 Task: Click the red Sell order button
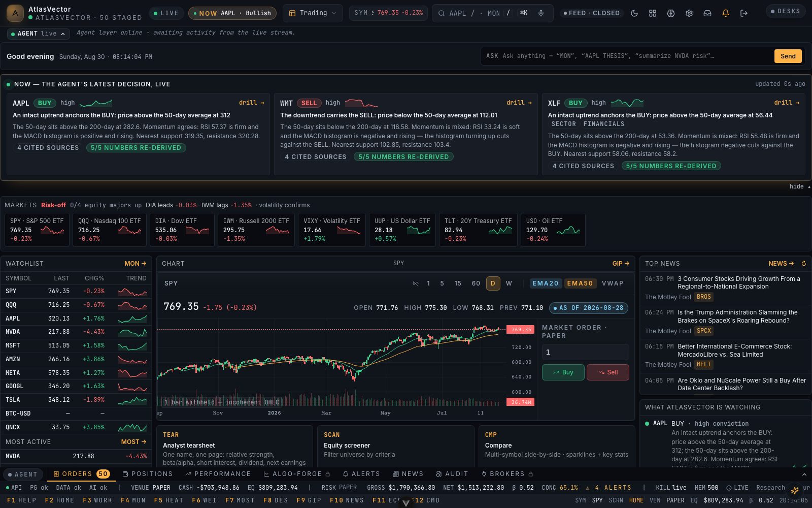(x=608, y=372)
